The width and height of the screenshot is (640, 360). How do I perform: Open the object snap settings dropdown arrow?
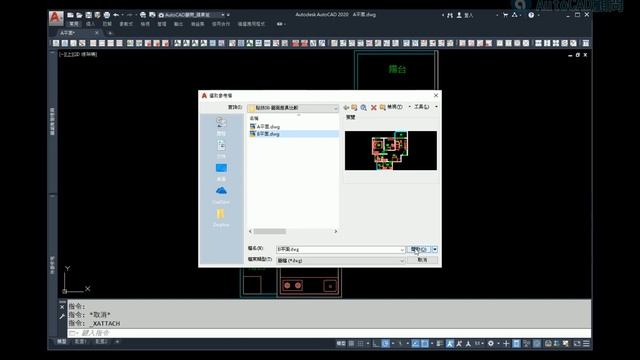(432, 344)
